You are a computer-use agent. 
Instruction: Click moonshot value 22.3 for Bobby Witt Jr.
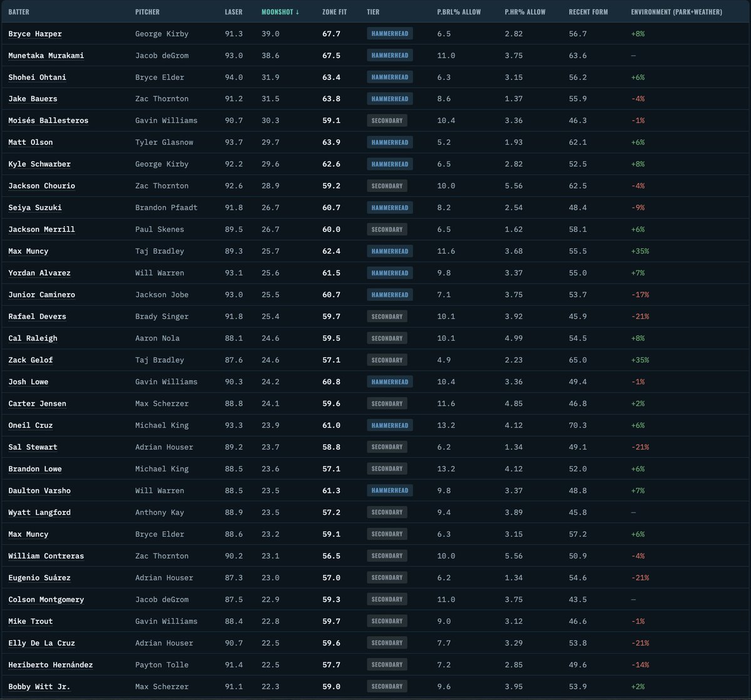[x=270, y=687]
